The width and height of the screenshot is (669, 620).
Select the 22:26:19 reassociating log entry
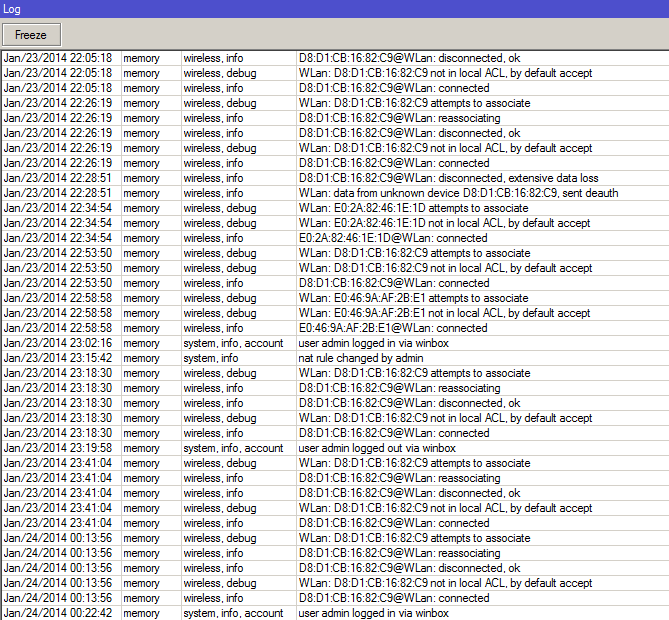coord(399,118)
